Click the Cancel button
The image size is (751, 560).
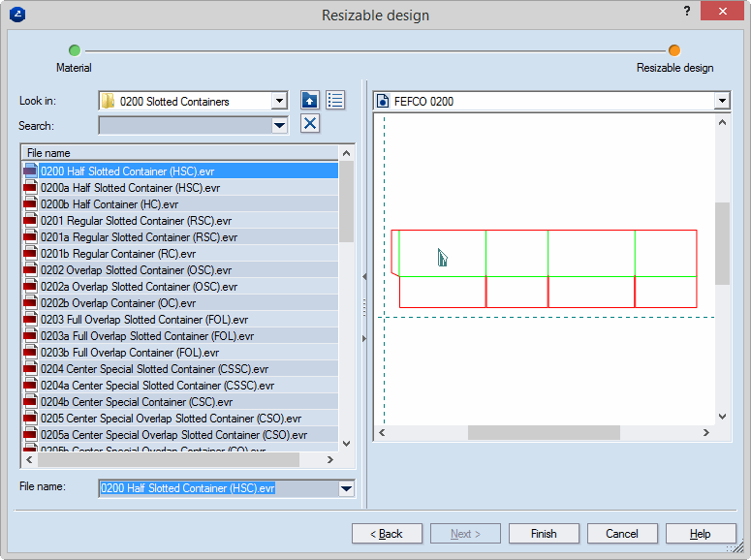point(622,534)
